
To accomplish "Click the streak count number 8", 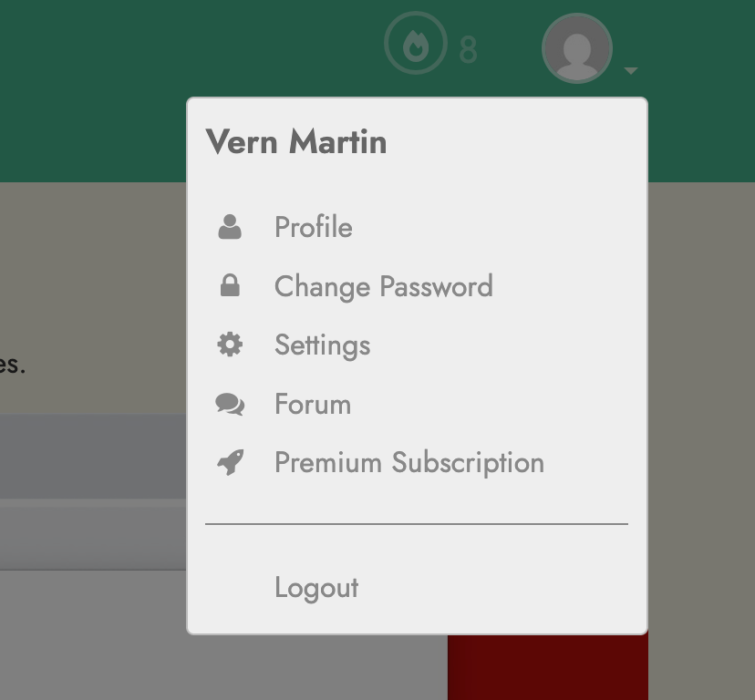I will click(468, 49).
